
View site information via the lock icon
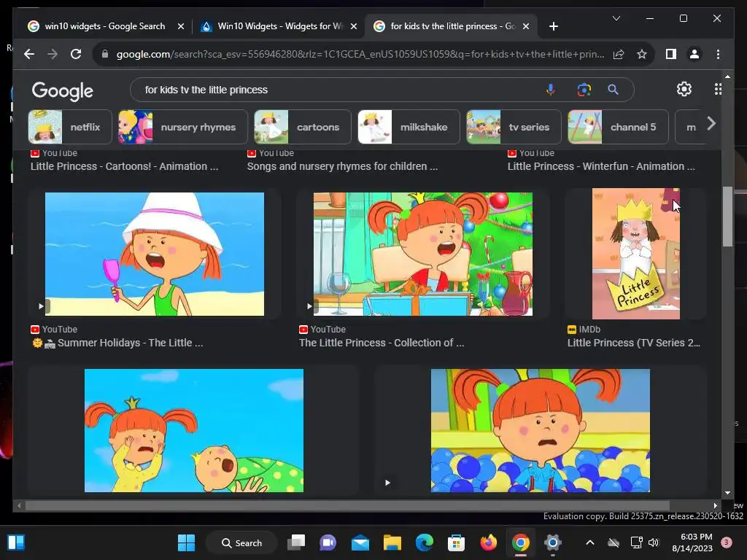coord(105,54)
